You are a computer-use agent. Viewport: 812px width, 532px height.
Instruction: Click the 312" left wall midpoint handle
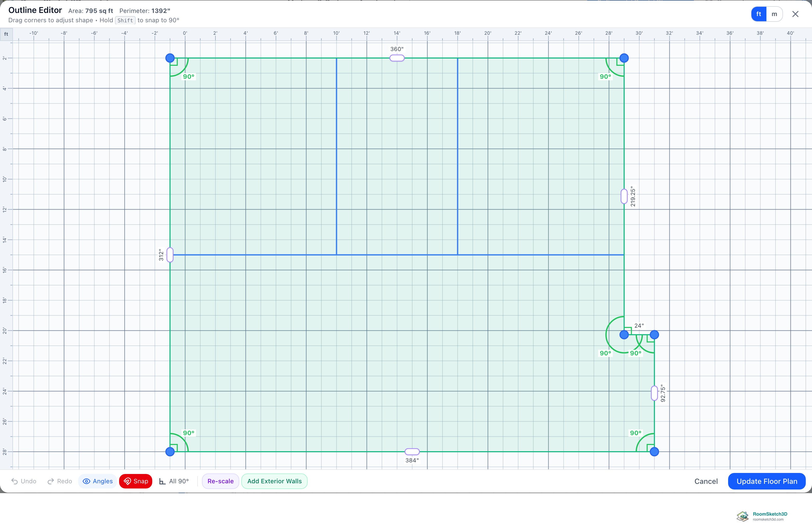[x=170, y=255]
